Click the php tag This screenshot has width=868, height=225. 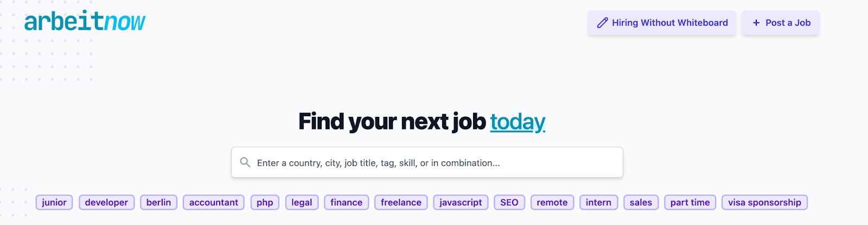265,202
